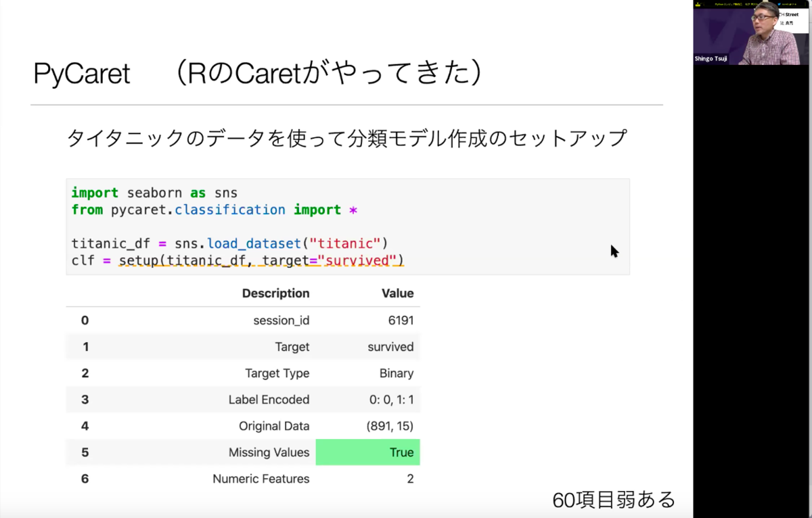Screen dimensions: 812x518
Task: Click the code line "clf = setup(titanic_df, target=...)"
Action: point(238,260)
